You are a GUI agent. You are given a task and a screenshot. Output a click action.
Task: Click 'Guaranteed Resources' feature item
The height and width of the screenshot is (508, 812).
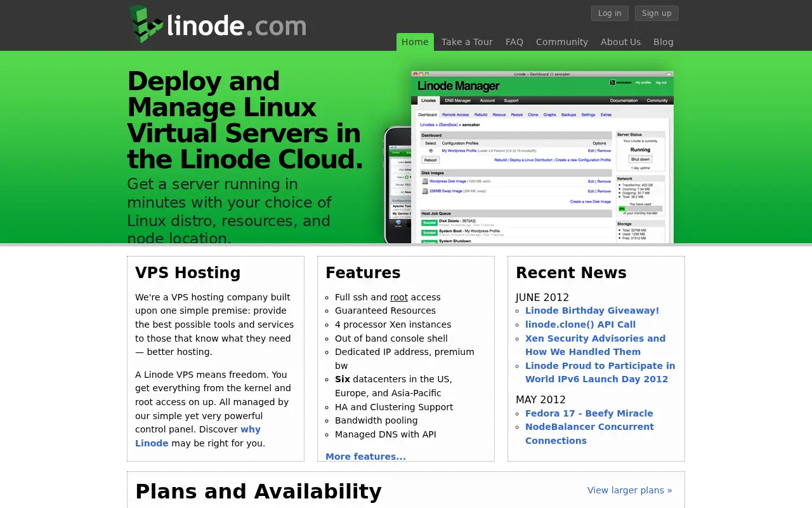click(x=385, y=311)
